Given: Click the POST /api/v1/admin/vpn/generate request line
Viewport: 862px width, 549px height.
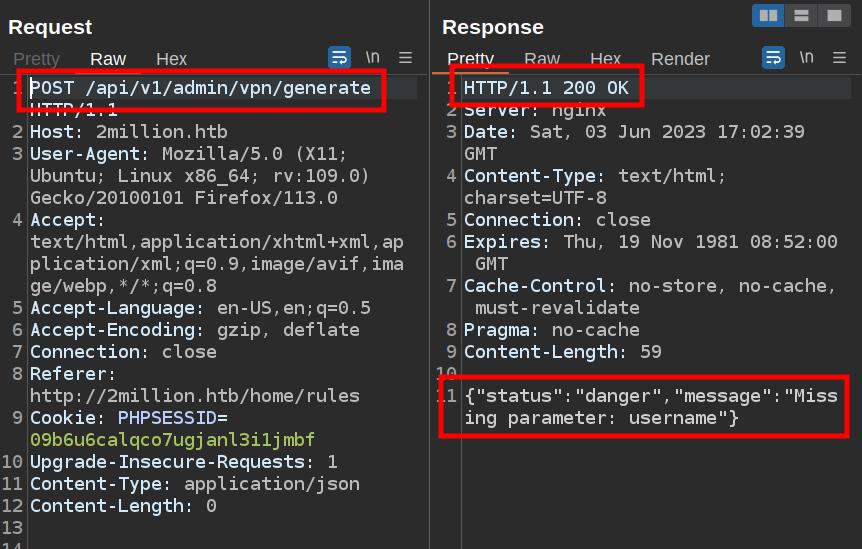Looking at the screenshot, I should point(200,88).
